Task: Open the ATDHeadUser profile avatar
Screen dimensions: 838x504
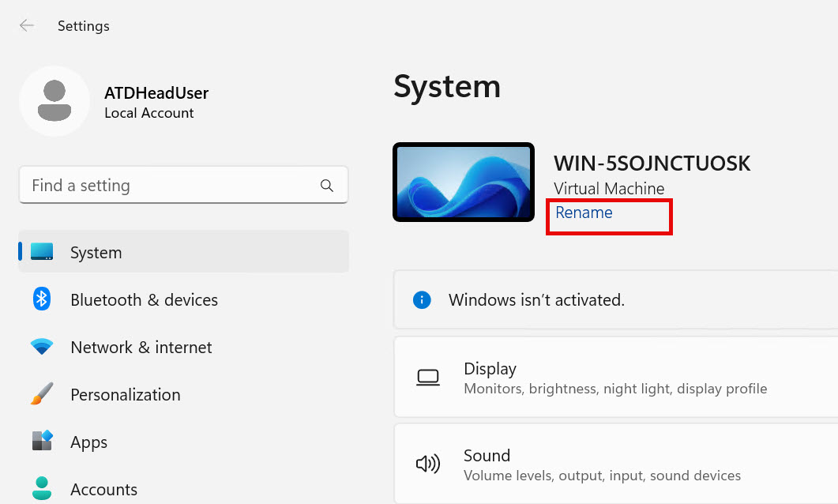Action: 54,101
